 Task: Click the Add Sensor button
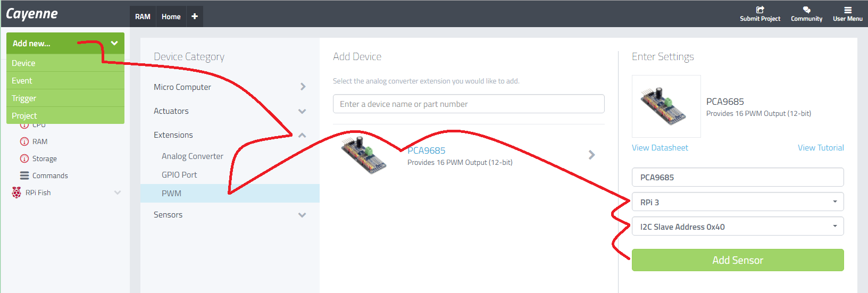738,260
